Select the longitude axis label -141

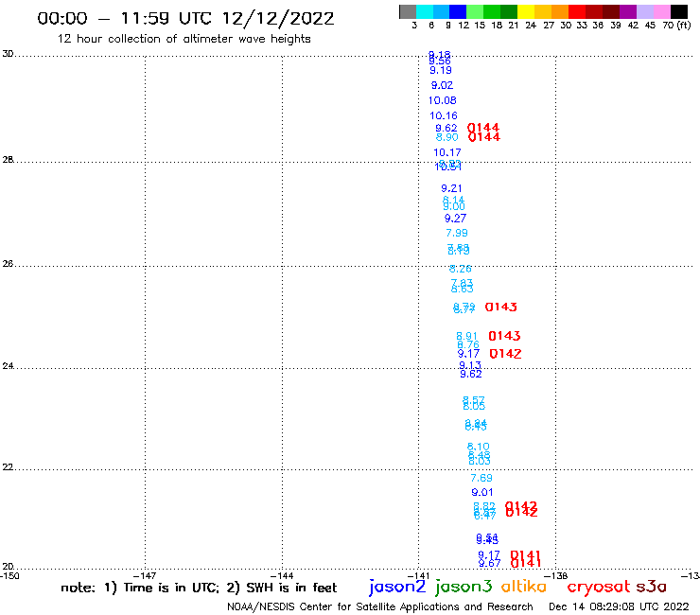tap(418, 576)
